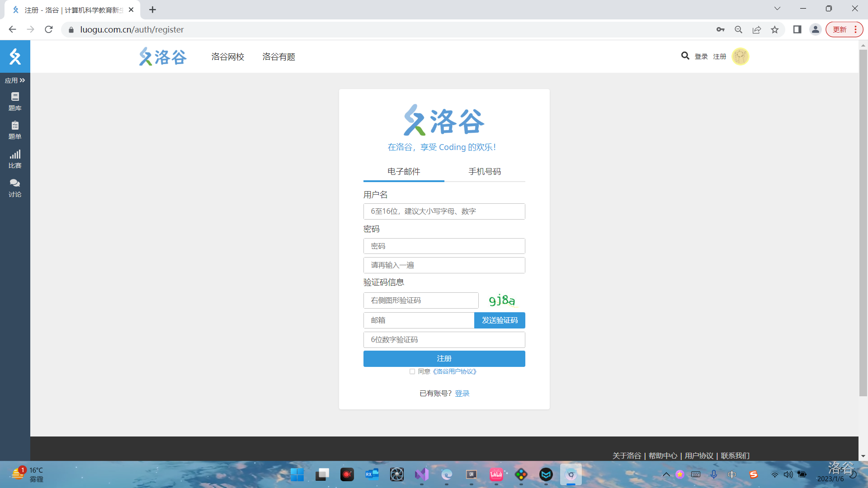Open the 讨论 discussion sidebar icon
The height and width of the screenshot is (488, 868).
15,188
